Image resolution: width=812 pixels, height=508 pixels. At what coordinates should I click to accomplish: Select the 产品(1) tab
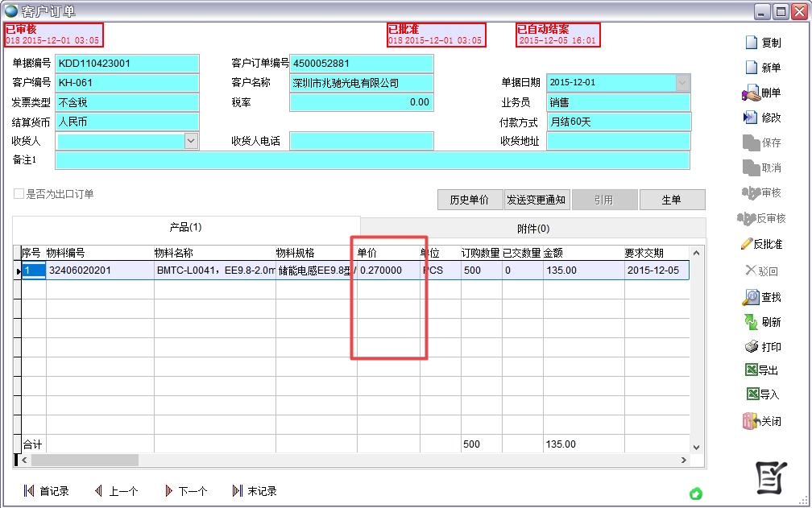185,228
